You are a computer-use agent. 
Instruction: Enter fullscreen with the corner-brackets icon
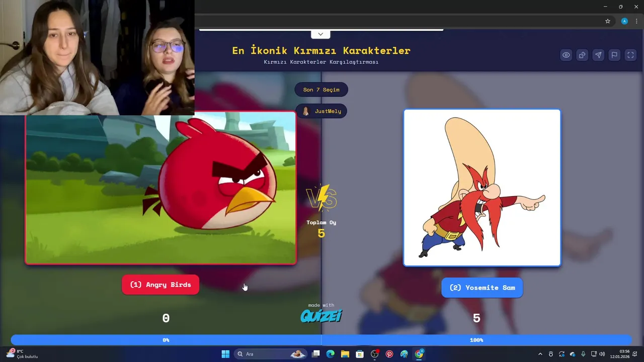pyautogui.click(x=630, y=55)
